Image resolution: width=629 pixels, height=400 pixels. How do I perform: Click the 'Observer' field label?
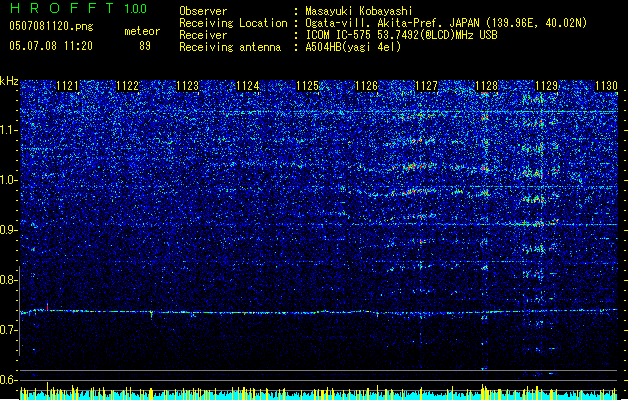[x=203, y=11]
